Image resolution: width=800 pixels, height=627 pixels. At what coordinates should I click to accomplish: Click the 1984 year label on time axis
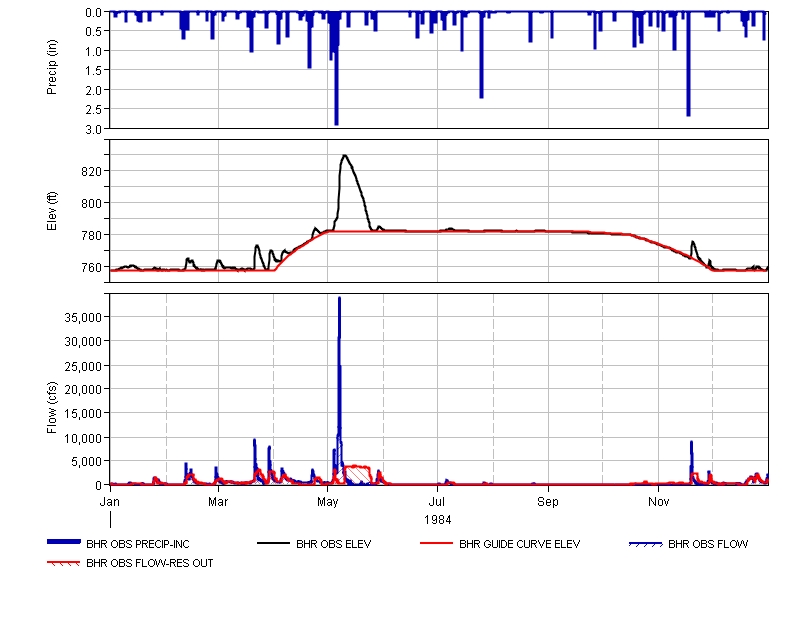437,519
